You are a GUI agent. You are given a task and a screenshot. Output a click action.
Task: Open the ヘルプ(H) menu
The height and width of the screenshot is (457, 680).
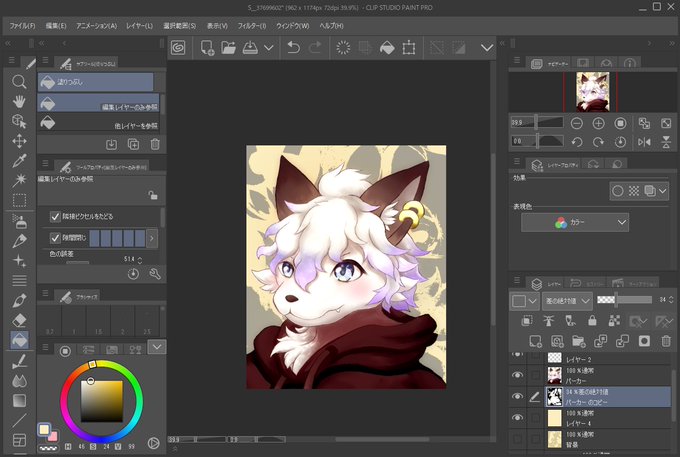(x=331, y=26)
